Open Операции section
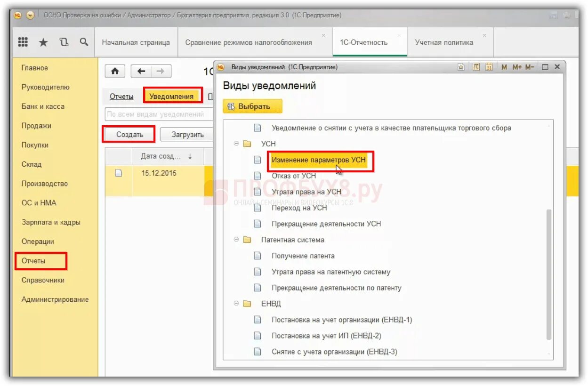Image resolution: width=588 pixels, height=386 pixels. tap(38, 241)
